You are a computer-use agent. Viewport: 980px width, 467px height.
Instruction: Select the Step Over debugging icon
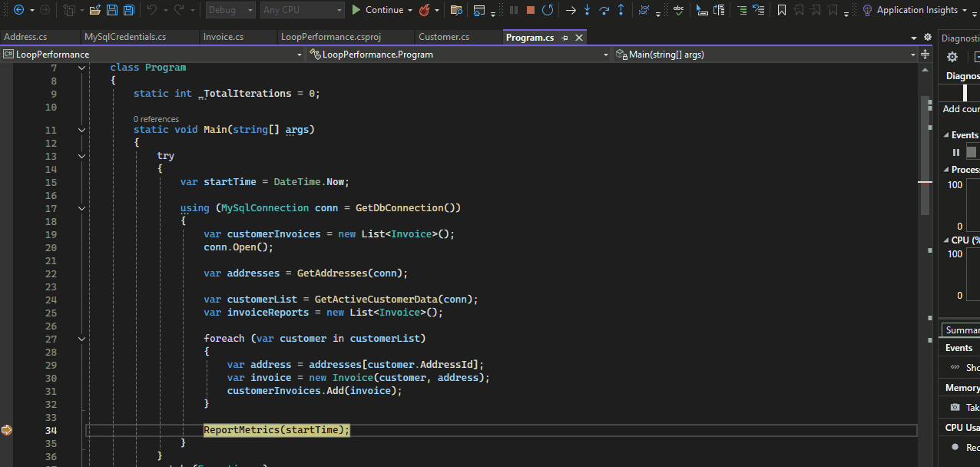605,10
